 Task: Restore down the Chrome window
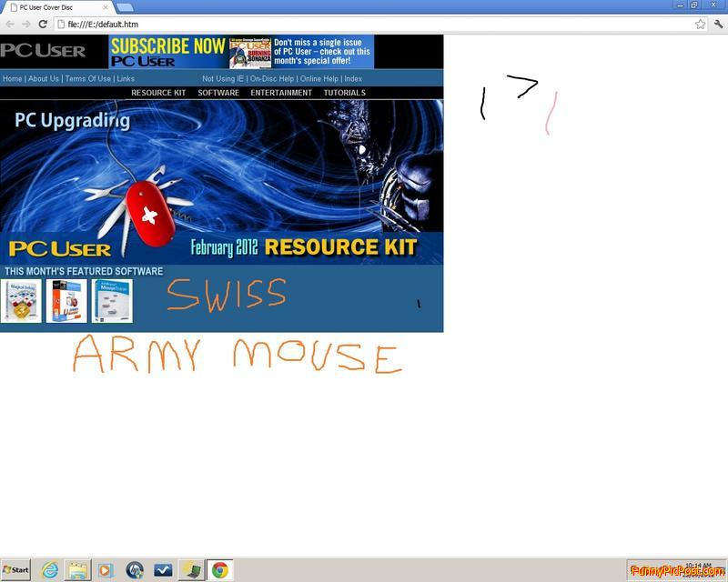tap(694, 5)
